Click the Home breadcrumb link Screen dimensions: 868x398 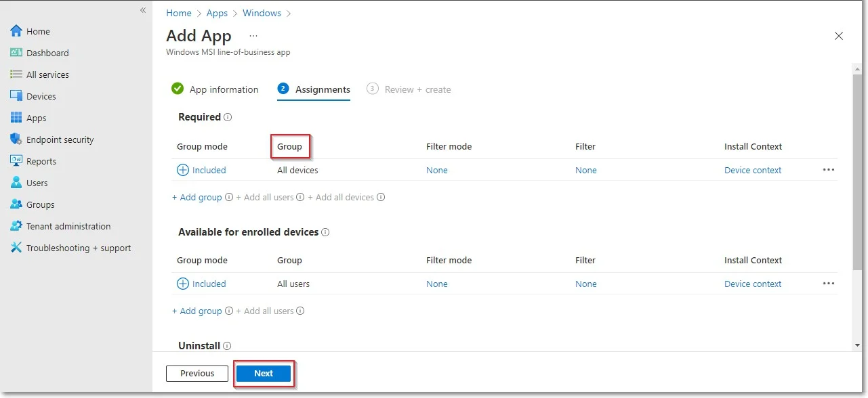pos(179,13)
